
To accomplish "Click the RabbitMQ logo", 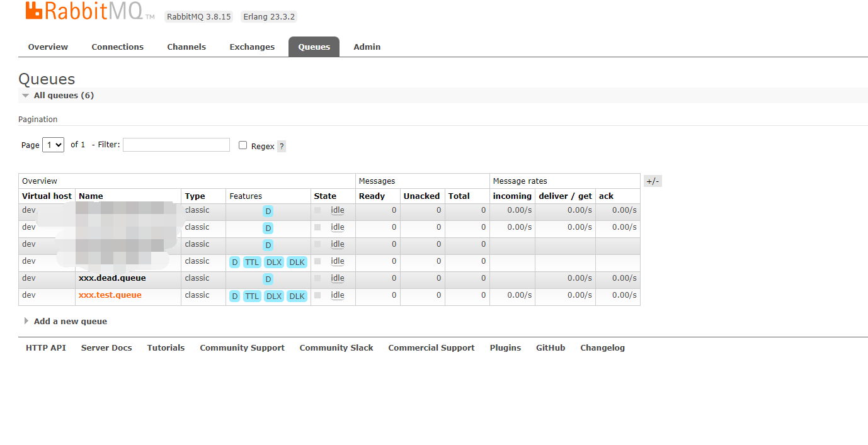I will pyautogui.click(x=90, y=11).
